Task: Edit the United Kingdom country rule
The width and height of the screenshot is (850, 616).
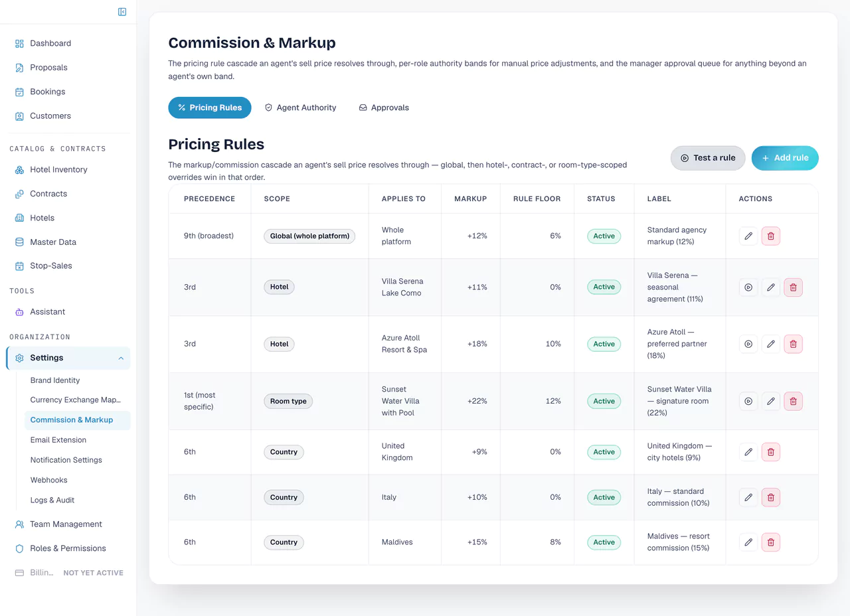Action: (x=748, y=452)
